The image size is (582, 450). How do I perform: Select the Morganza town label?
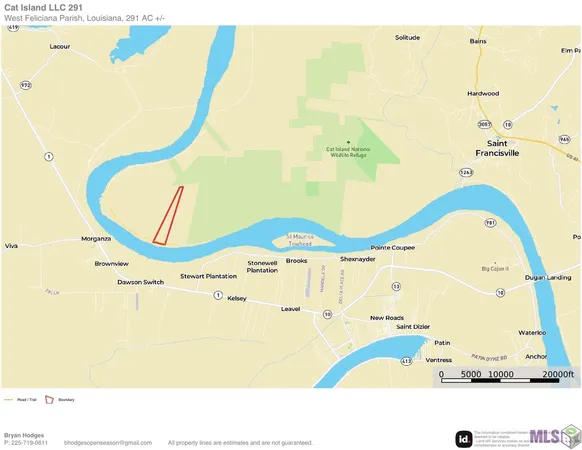tap(96, 239)
